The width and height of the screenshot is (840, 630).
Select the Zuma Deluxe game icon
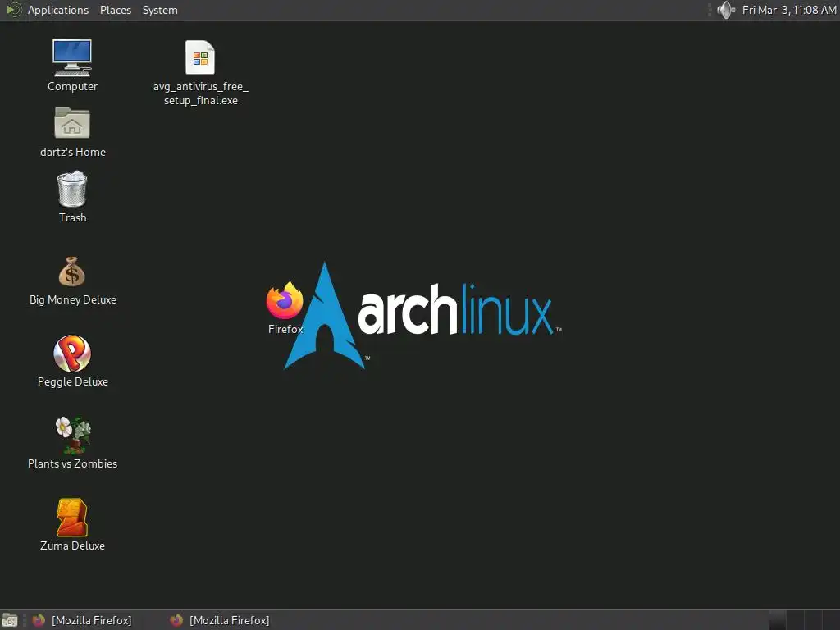[72, 518]
